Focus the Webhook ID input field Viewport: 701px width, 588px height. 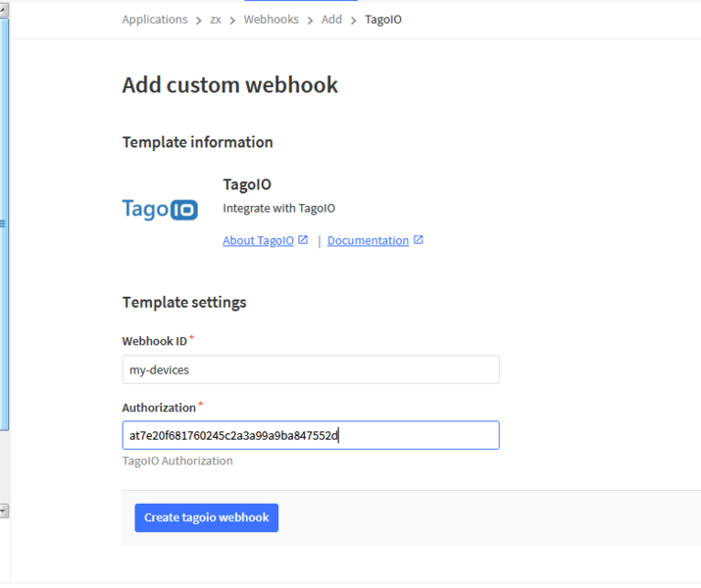click(311, 369)
